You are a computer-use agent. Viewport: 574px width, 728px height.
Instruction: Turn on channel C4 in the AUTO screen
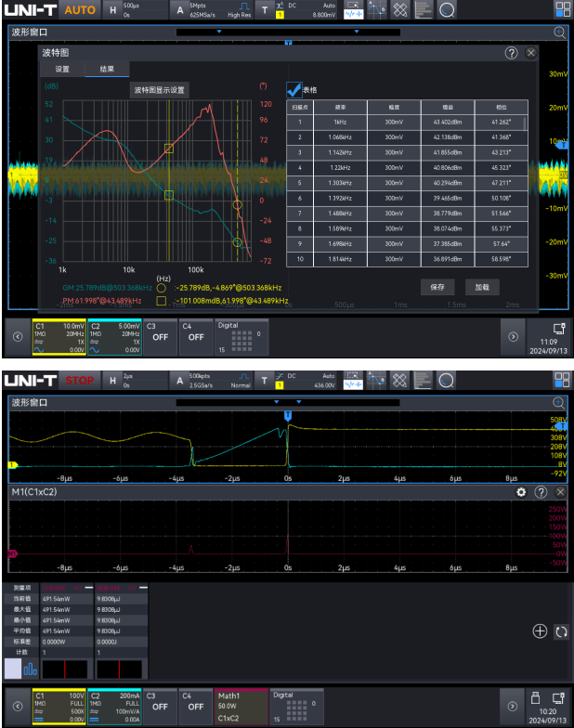click(x=195, y=337)
